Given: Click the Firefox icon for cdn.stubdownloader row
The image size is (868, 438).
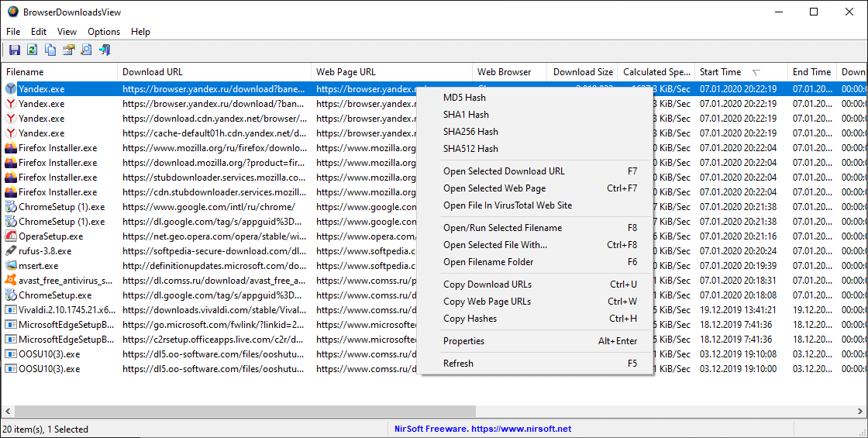Looking at the screenshot, I should click(x=11, y=192).
